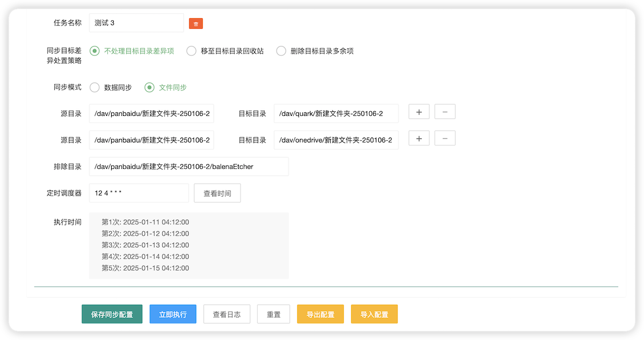Screen dimensions: 644x340
Task: Click the + icon next to quark 目标目录
Action: 419,111
